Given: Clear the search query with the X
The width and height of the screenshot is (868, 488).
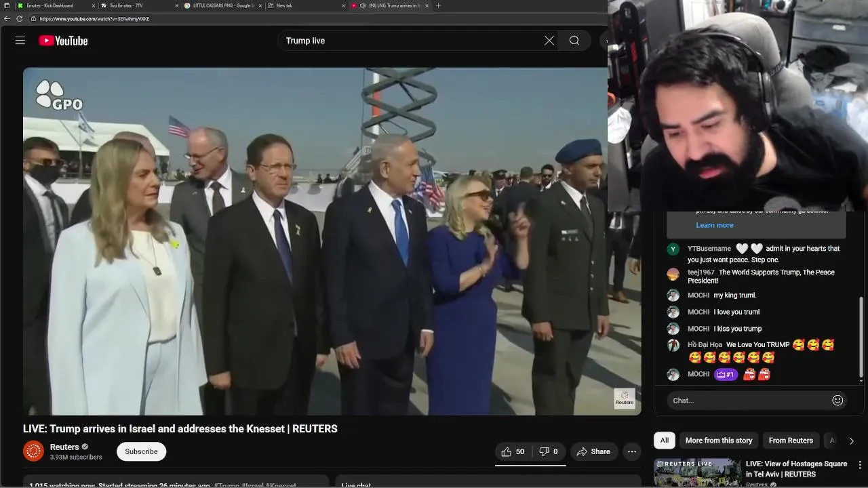Looking at the screenshot, I should tap(549, 41).
